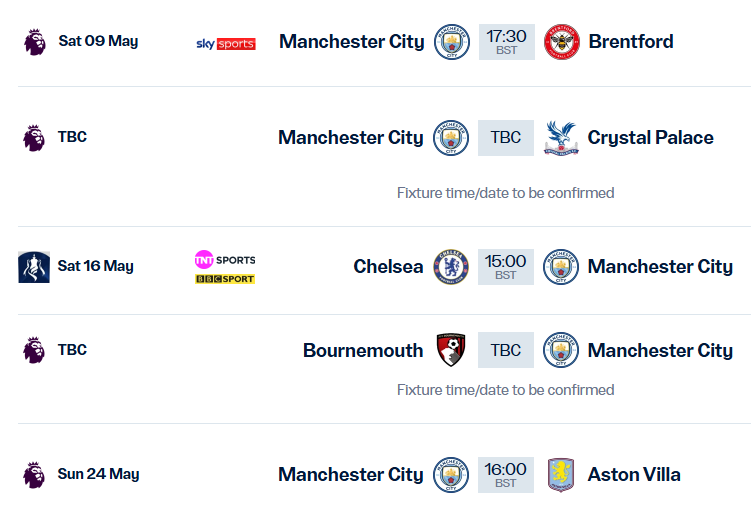
Task: Click Manchester City crest in Brentford fixture
Action: coord(452,42)
